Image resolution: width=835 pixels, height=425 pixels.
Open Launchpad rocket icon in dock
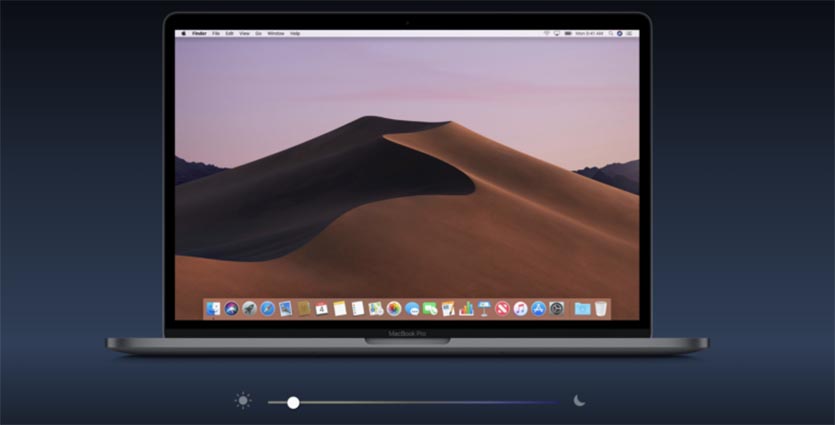tap(249, 308)
